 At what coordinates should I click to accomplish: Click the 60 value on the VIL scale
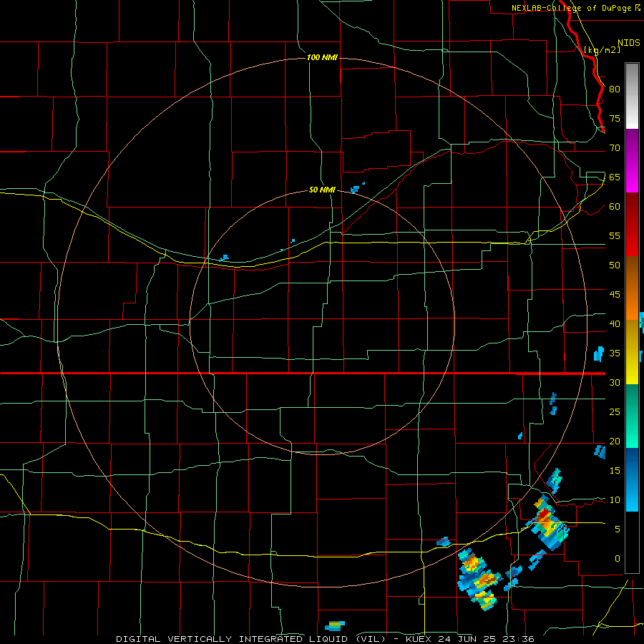[x=615, y=207]
